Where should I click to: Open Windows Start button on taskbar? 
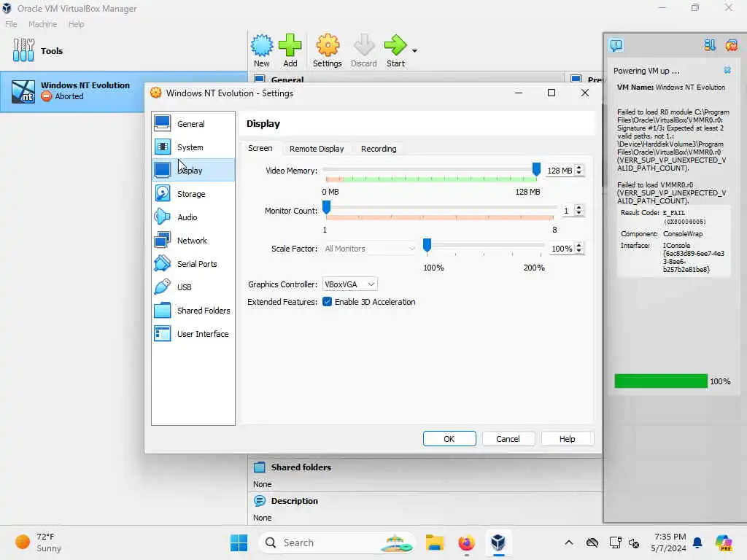239,542
